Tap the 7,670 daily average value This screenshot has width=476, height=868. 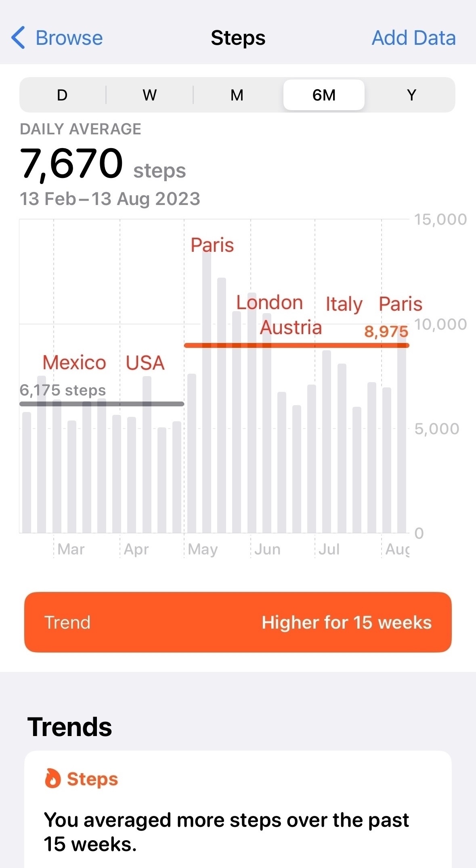[x=71, y=163]
